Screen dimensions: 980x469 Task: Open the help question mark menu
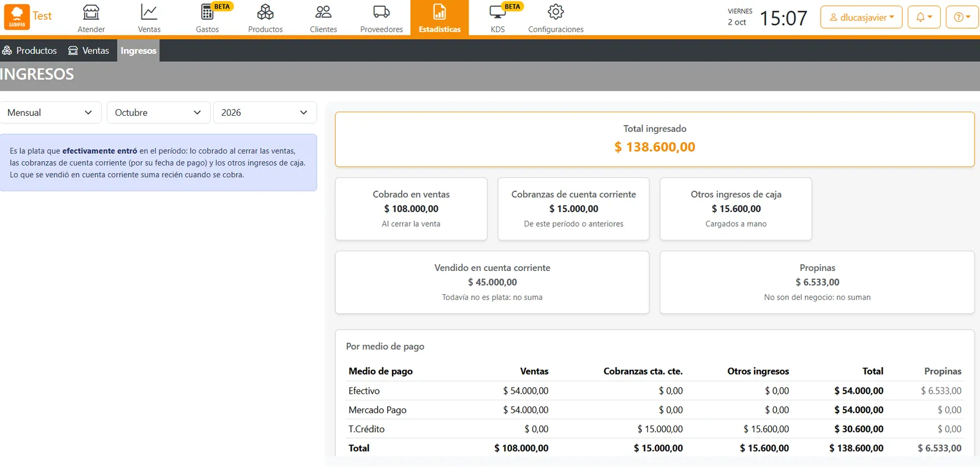[962, 17]
